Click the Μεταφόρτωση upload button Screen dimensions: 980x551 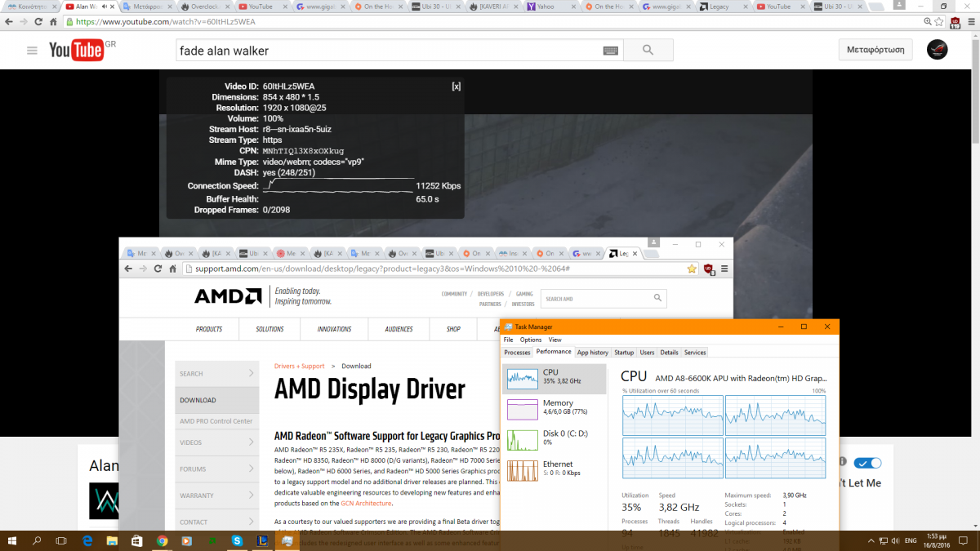[875, 50]
